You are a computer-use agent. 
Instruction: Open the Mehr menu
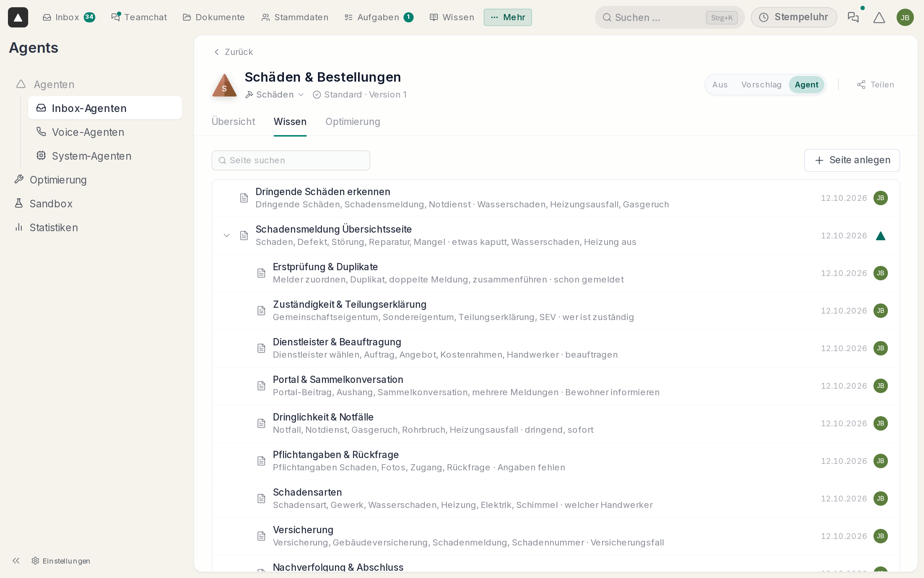tap(507, 17)
